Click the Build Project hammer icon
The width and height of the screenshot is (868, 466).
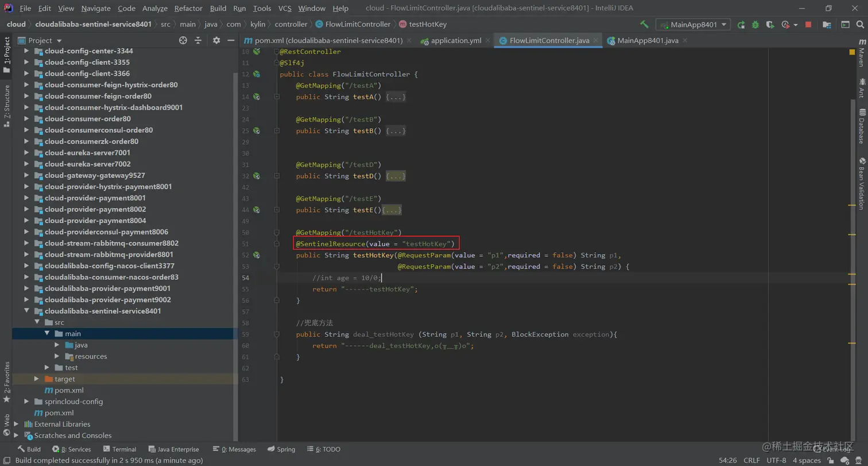point(645,25)
